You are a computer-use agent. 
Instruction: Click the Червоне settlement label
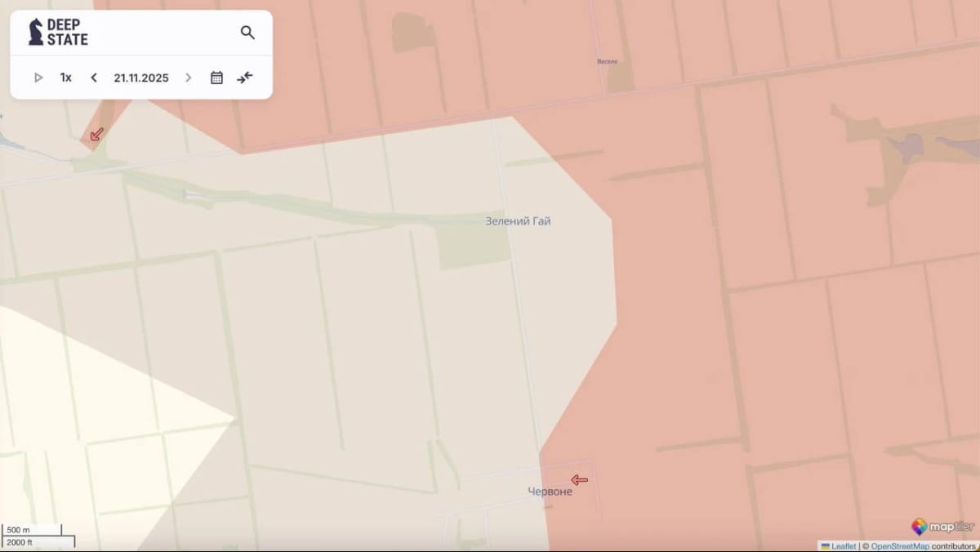tap(550, 492)
